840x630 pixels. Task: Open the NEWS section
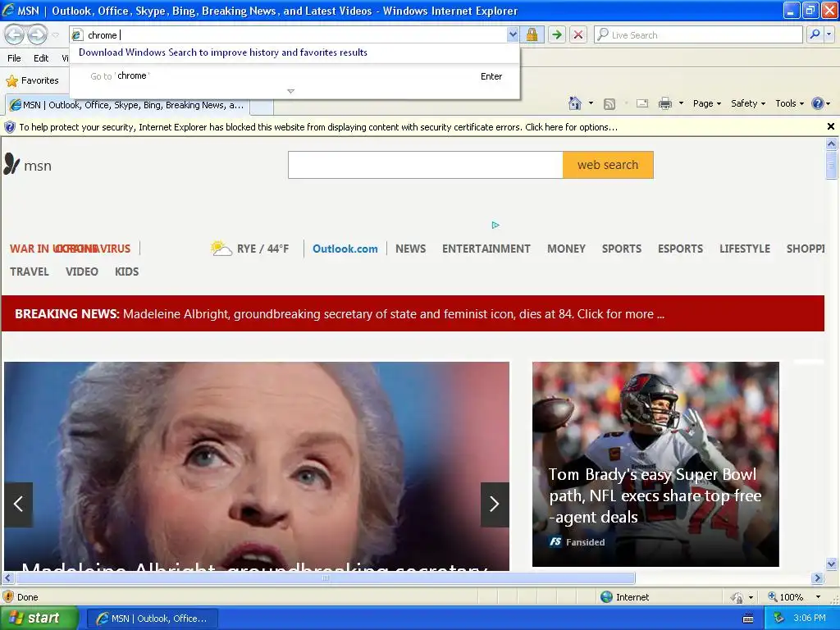pos(410,249)
